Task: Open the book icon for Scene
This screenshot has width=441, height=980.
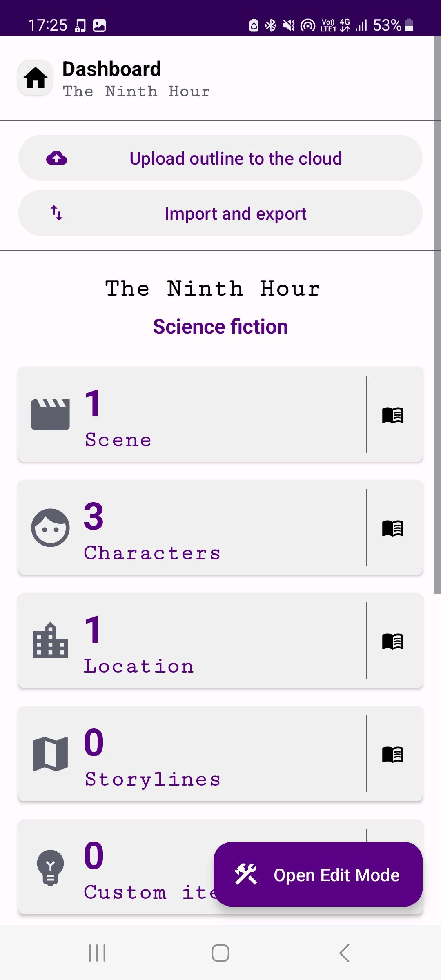Action: coord(393,415)
